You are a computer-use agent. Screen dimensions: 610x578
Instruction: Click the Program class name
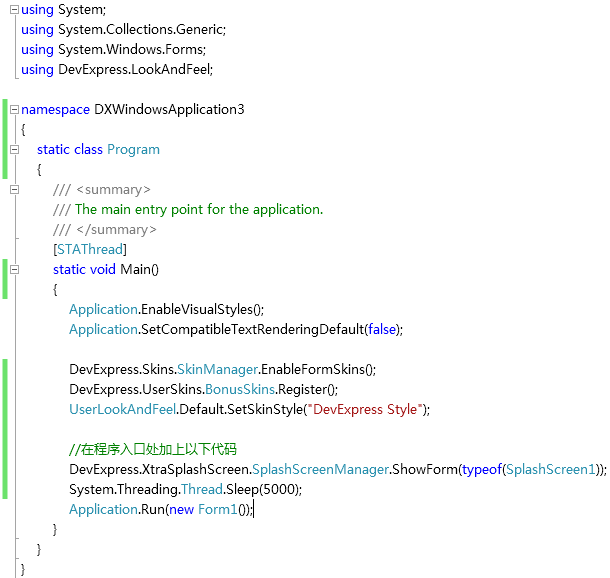(x=133, y=150)
